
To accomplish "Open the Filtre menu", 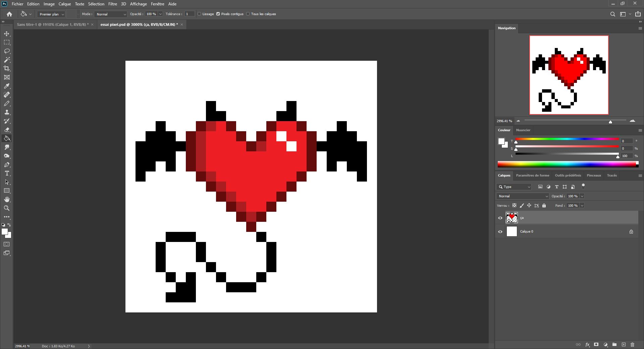I will [x=112, y=4].
